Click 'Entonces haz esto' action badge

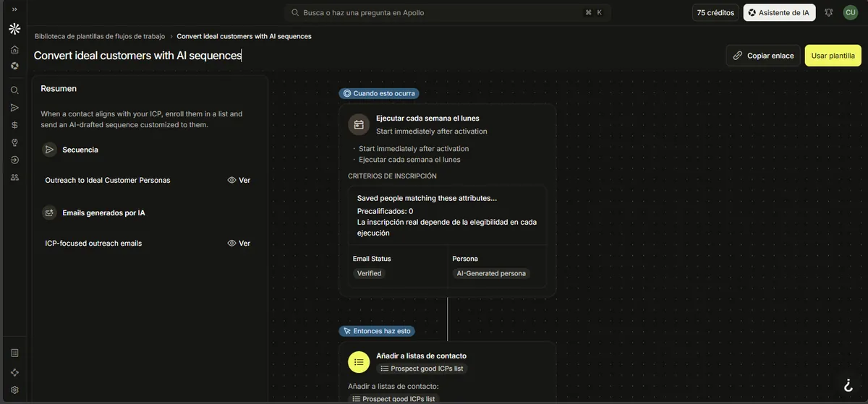377,331
